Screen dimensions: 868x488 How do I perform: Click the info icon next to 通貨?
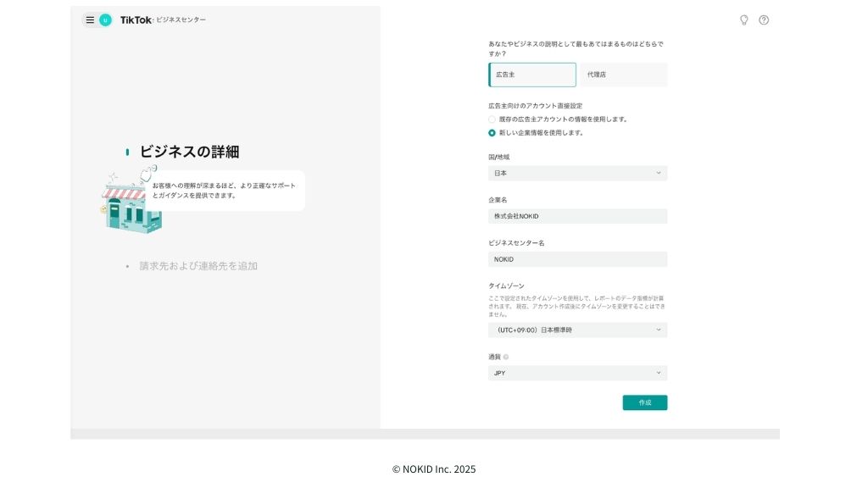click(505, 357)
